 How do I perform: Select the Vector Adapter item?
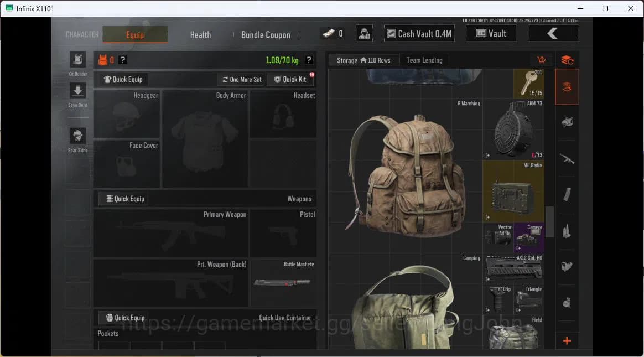tap(498, 237)
